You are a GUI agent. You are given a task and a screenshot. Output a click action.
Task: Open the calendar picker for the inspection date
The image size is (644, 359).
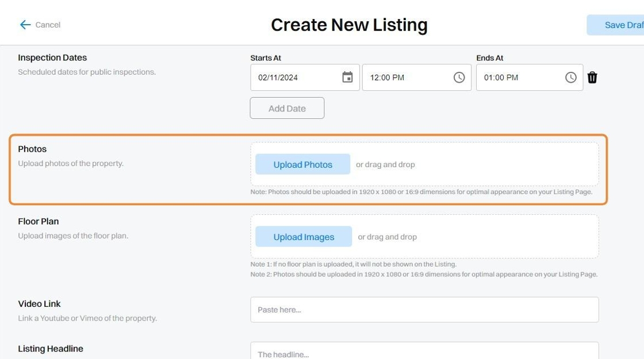pyautogui.click(x=347, y=78)
